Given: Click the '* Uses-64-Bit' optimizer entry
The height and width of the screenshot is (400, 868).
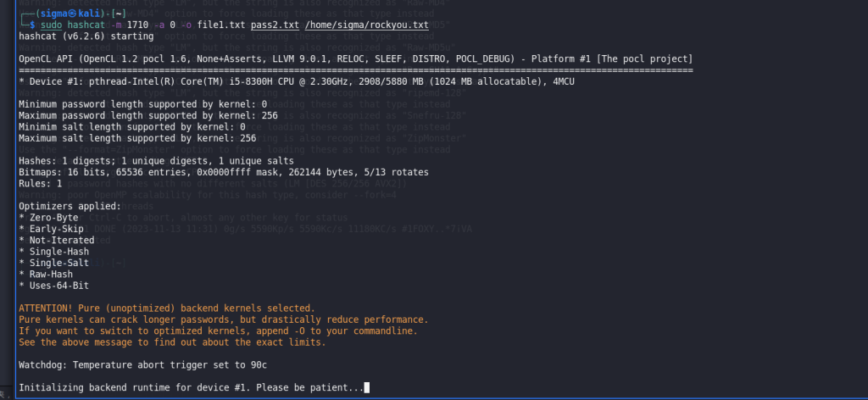Looking at the screenshot, I should click(x=53, y=286).
